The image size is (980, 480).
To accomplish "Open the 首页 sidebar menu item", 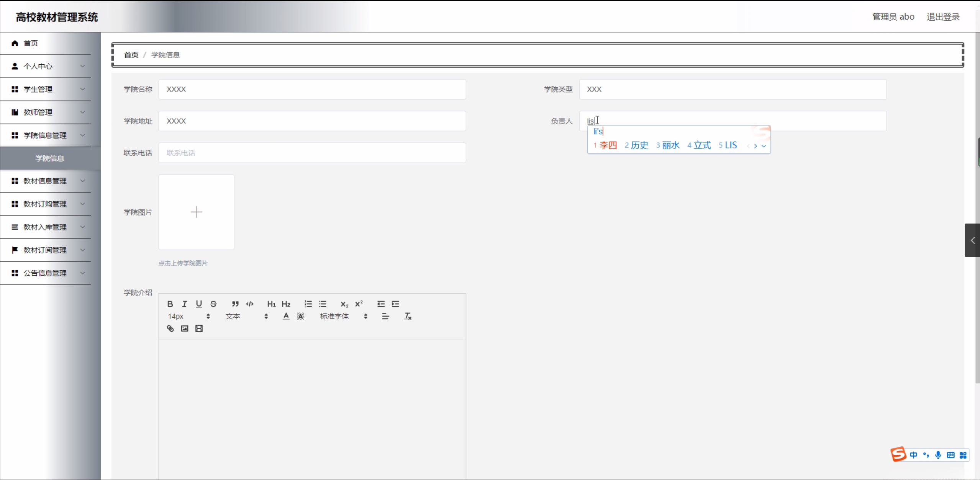I will [x=31, y=43].
